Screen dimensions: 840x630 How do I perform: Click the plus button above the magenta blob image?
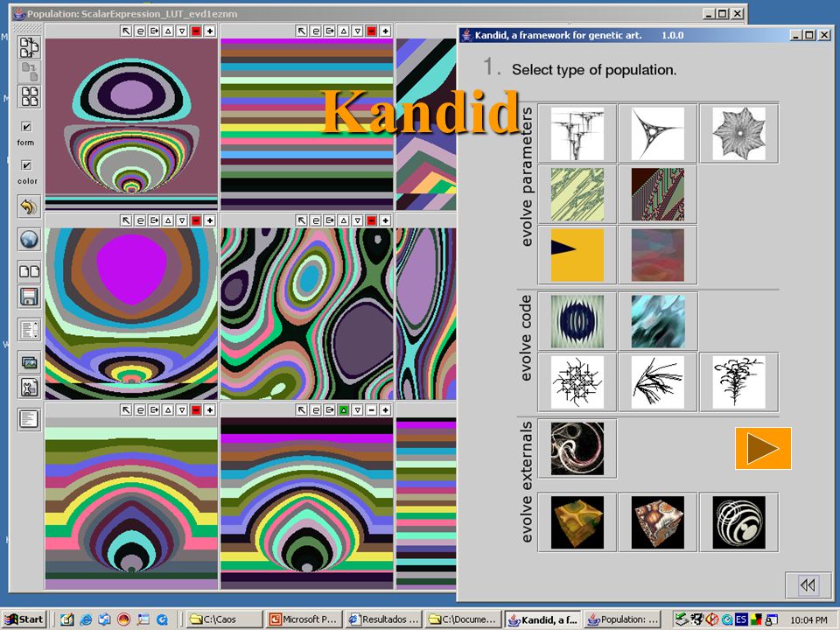tap(210, 220)
